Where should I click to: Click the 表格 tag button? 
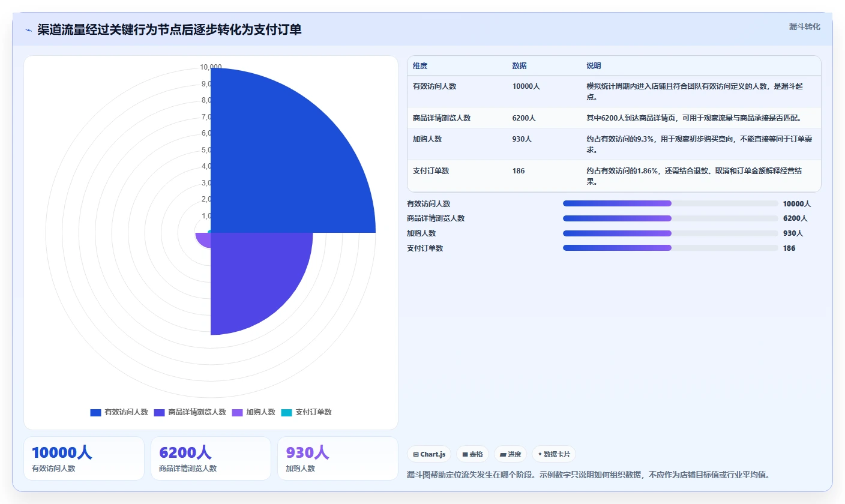pos(472,454)
